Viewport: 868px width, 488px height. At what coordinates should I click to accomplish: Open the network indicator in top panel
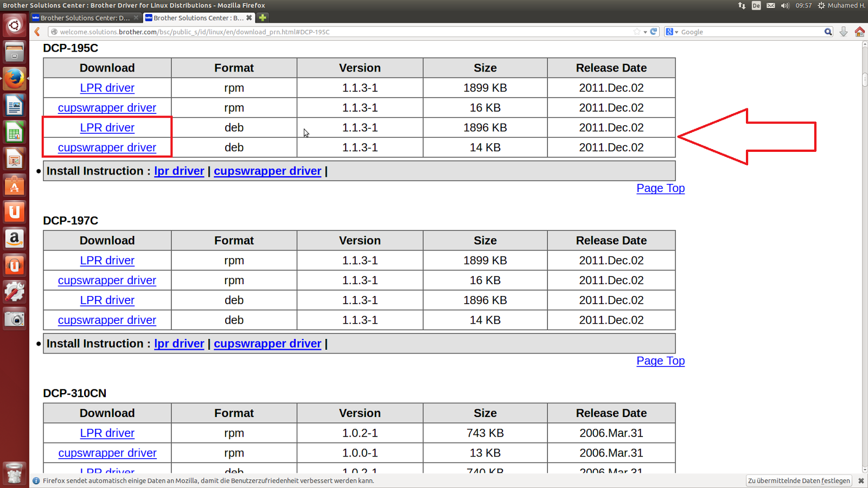(x=742, y=5)
